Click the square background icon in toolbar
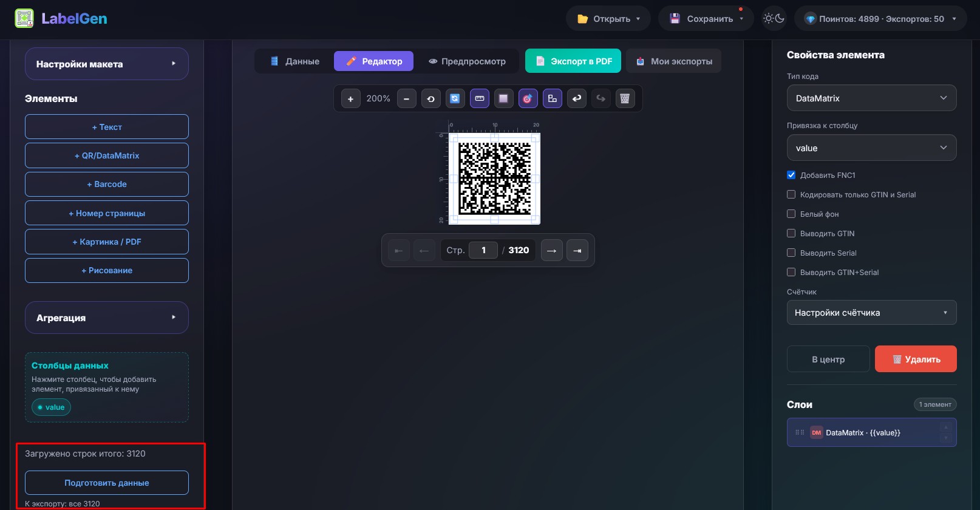Screen dimensions: 980x510 (x=503, y=98)
